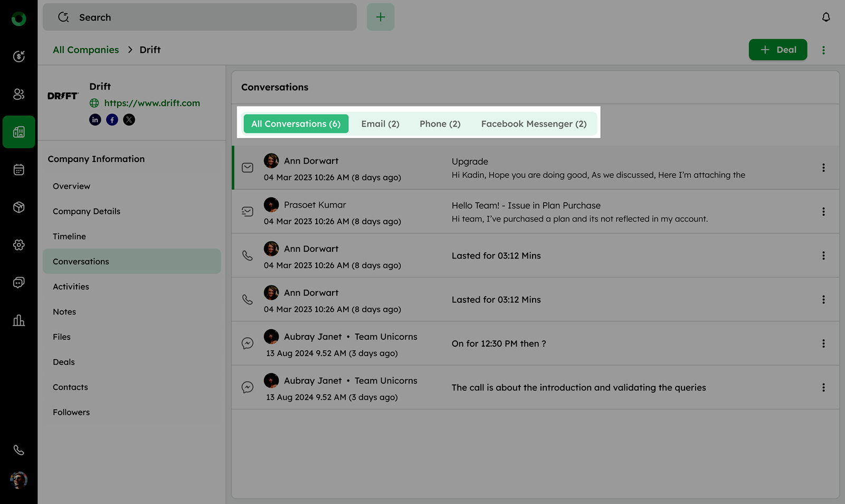Screen dimensions: 845x504
Task: Open Drift's Facebook page icon
Action: (x=112, y=120)
